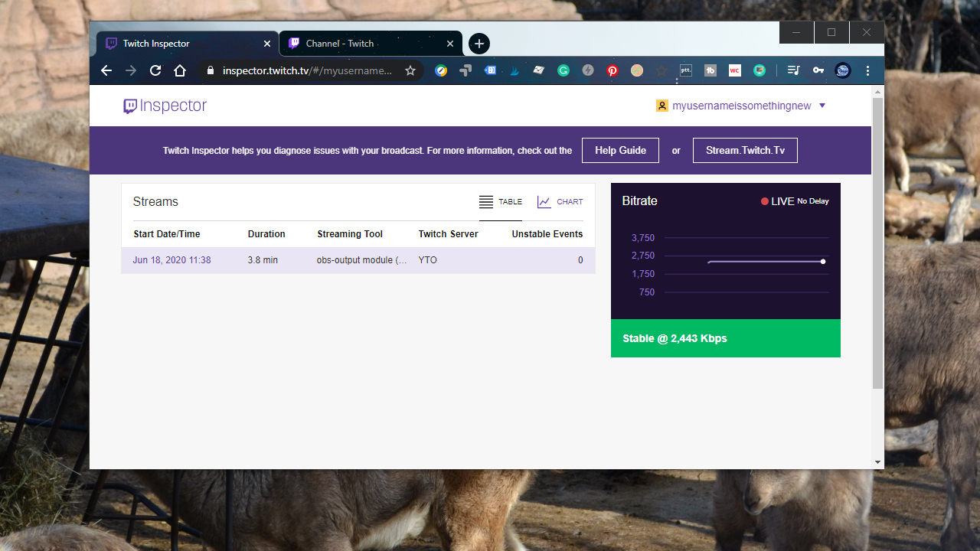Click the gray 'tb' extension icon

(710, 70)
